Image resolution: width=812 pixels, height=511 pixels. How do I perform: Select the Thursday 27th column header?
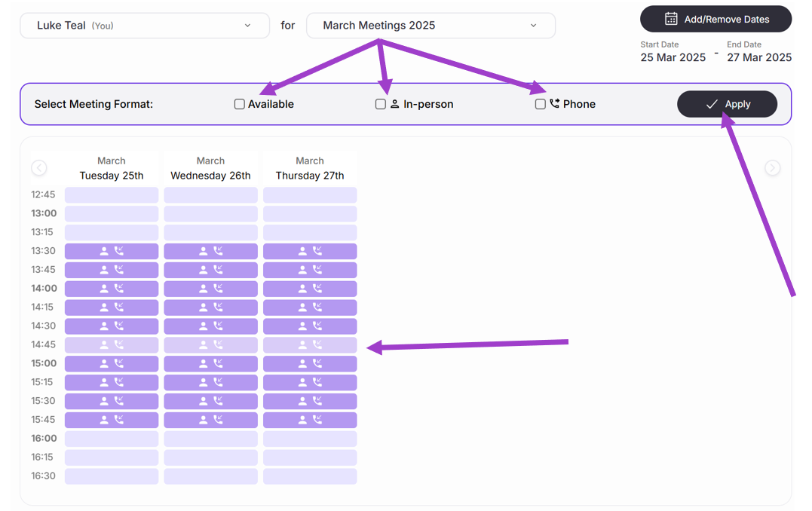point(310,168)
